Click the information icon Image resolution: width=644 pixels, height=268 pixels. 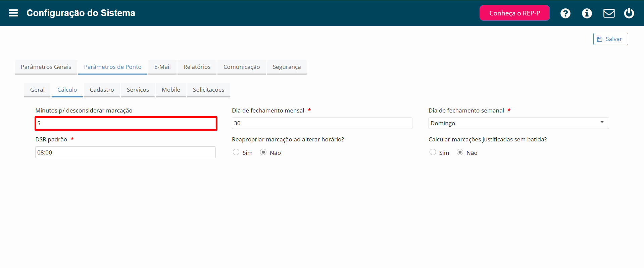tap(587, 13)
